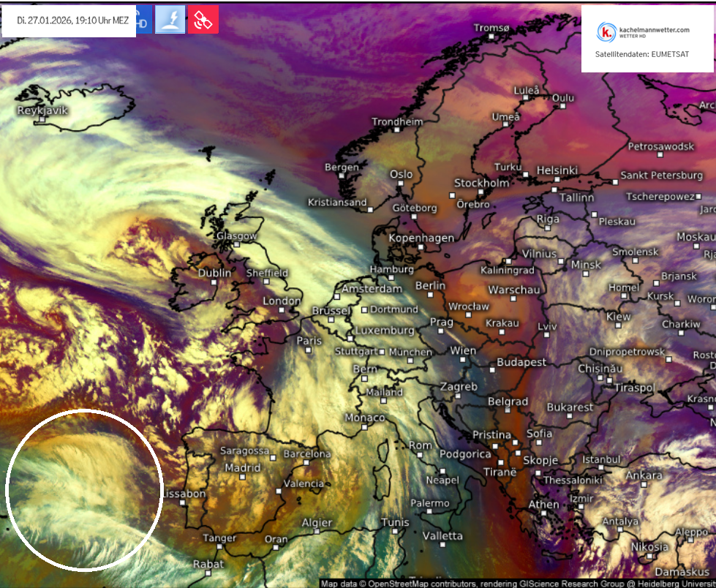Select the Reykjavik city marker

[42, 119]
